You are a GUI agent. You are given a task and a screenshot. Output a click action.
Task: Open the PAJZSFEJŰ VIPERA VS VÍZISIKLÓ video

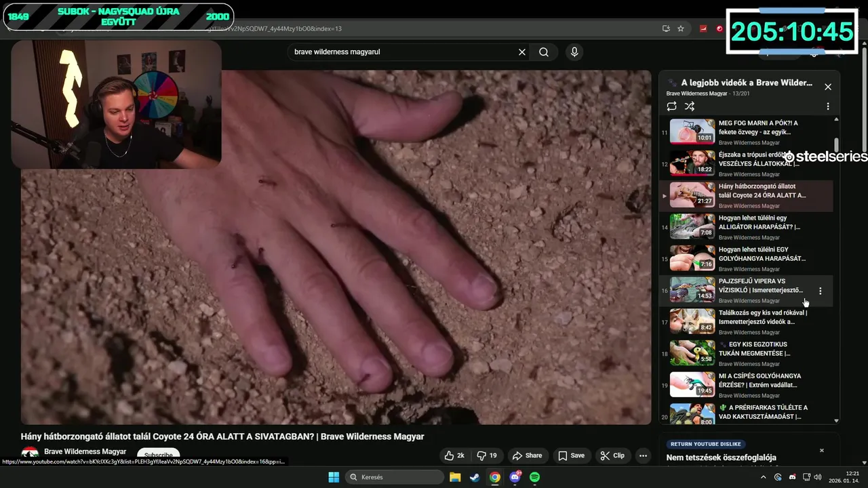tap(746, 290)
